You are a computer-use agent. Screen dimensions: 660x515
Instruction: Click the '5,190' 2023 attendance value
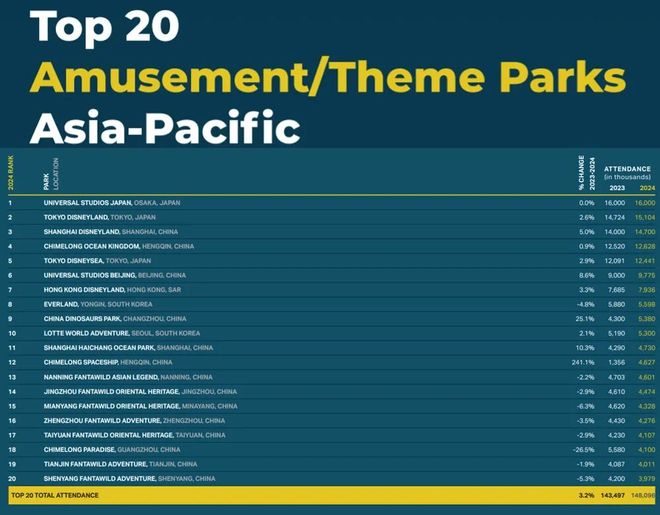617,333
